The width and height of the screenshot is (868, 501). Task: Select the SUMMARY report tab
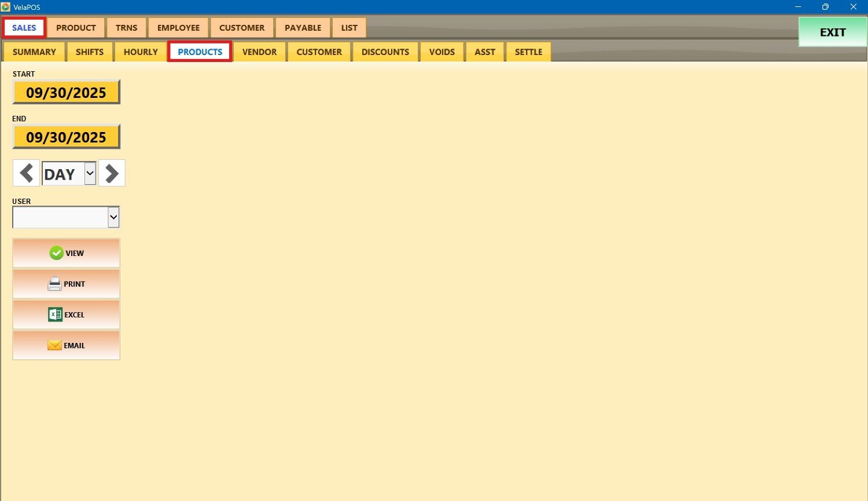34,52
